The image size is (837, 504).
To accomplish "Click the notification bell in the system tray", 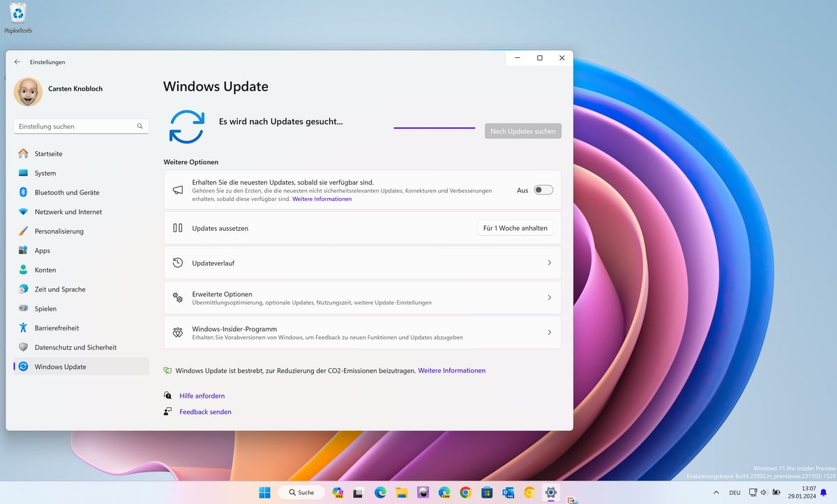I will pos(823,493).
